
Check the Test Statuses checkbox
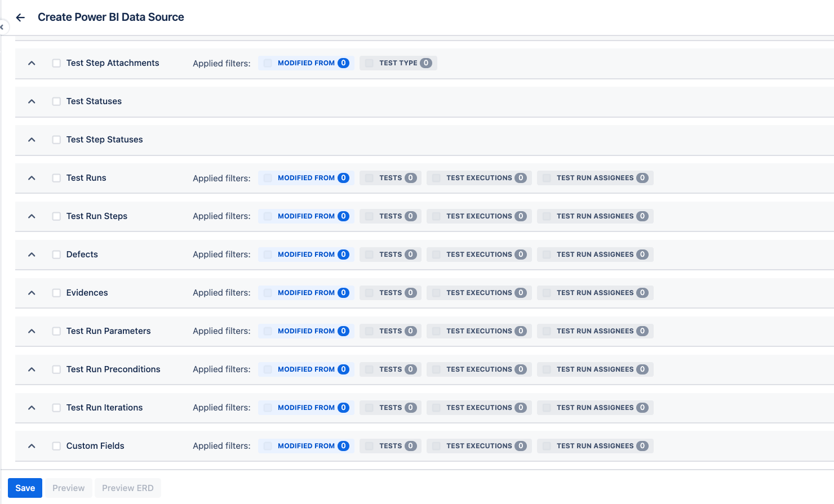(x=56, y=101)
